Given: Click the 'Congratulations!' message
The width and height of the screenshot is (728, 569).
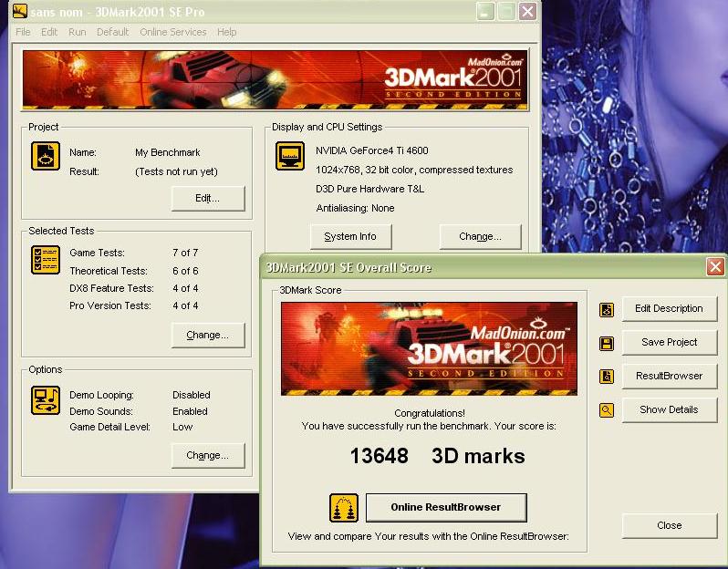Looking at the screenshot, I should click(x=430, y=413).
